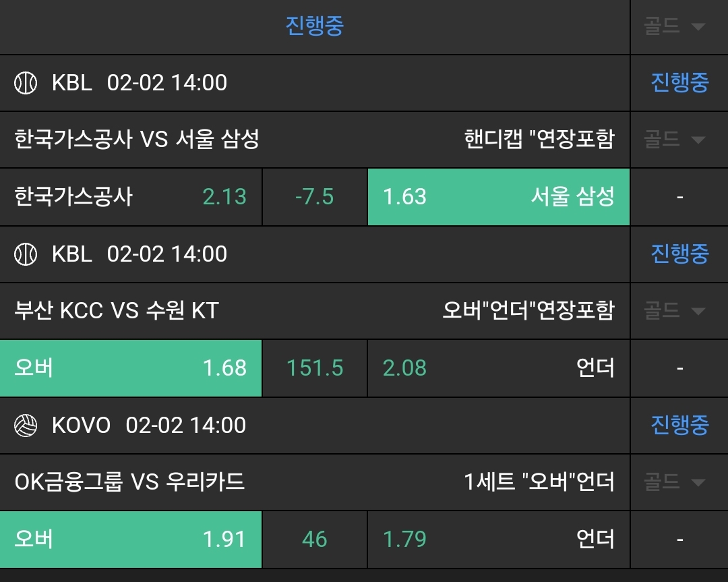Image resolution: width=728 pixels, height=582 pixels.
Task: Click the volleyball icon next to KOVO
Action: [25, 426]
